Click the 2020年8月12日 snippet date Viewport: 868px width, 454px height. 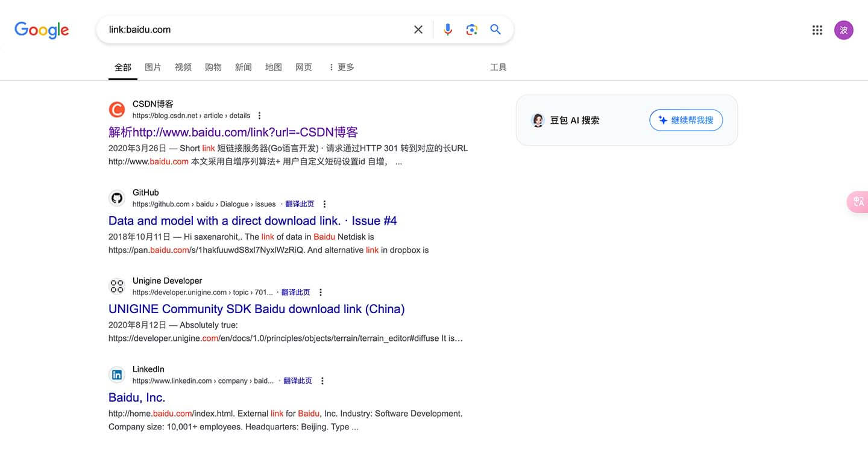pos(137,325)
